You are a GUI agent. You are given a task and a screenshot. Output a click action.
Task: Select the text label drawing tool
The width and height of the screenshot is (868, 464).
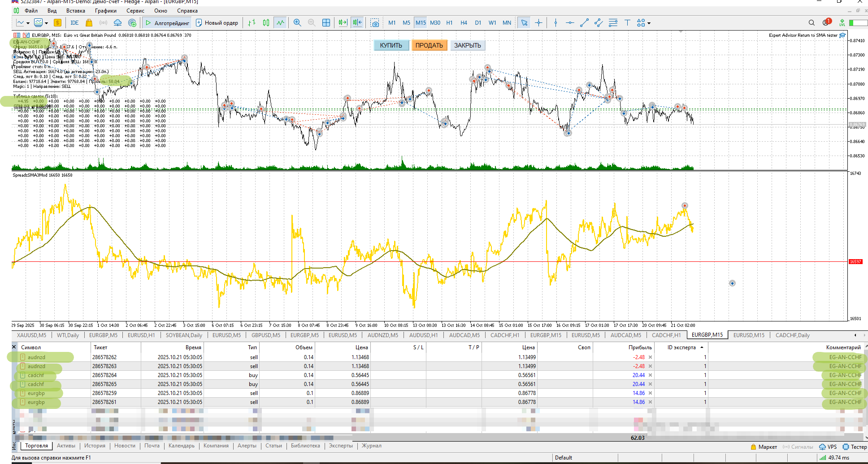click(x=627, y=23)
